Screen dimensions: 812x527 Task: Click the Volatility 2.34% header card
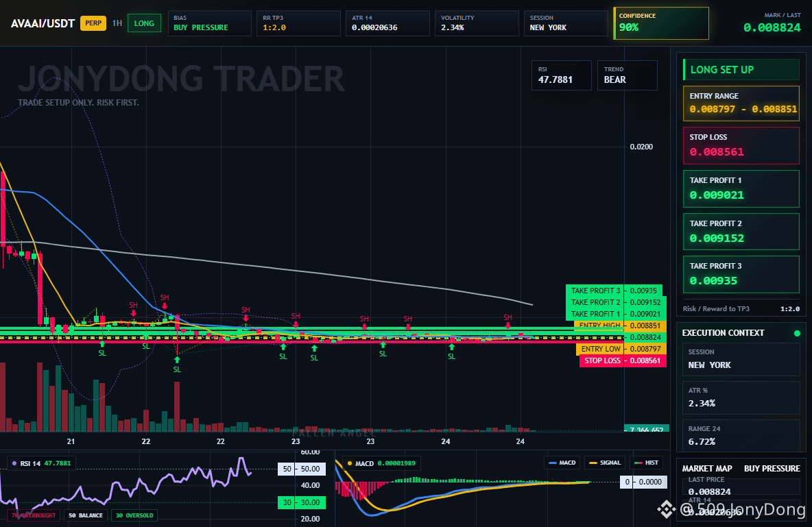[x=477, y=23]
